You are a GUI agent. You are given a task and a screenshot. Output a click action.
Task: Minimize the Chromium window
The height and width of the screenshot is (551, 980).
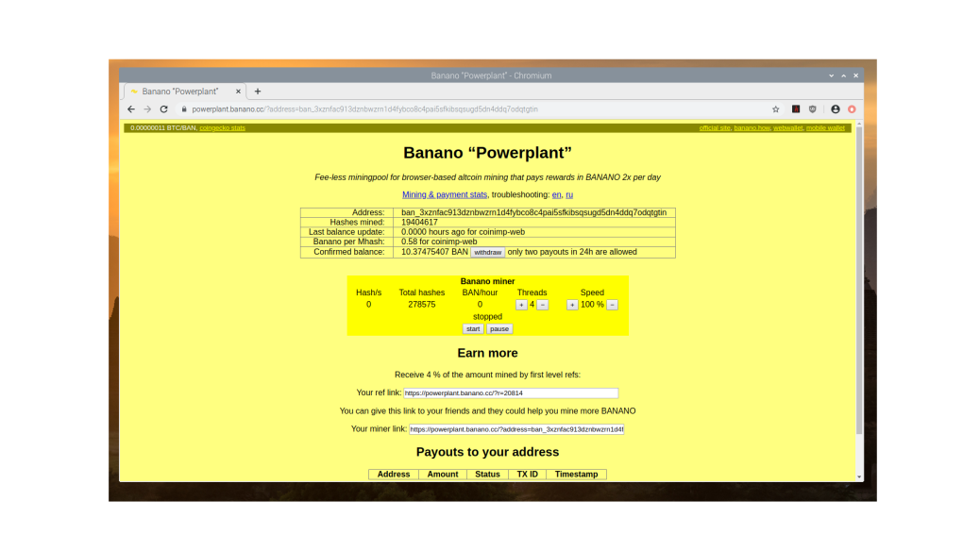[831, 75]
